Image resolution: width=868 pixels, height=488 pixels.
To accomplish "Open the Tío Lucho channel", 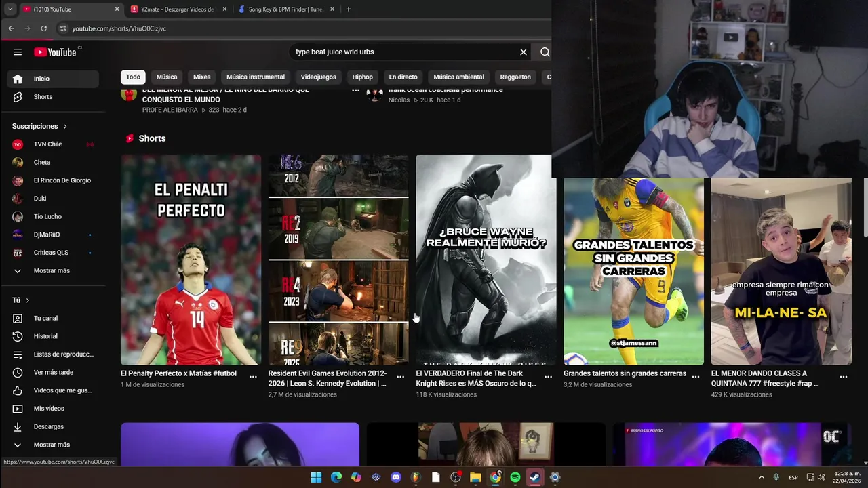I will (x=53, y=217).
